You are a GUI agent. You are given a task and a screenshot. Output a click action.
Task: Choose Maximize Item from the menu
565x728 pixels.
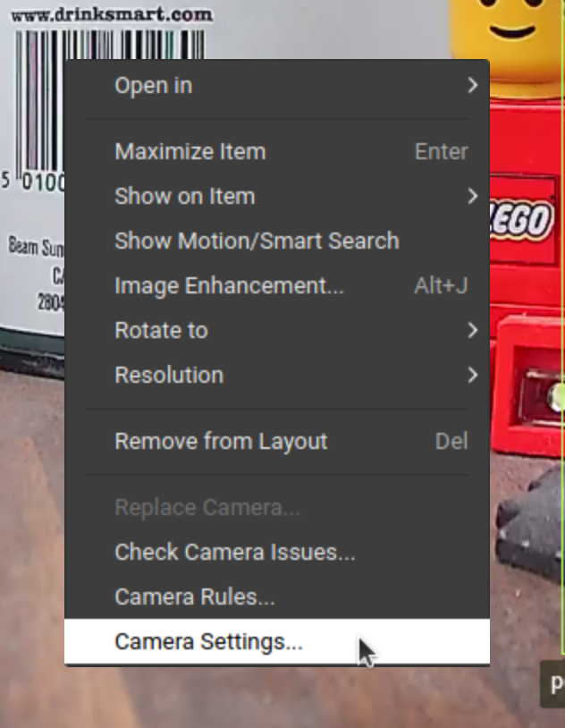190,152
